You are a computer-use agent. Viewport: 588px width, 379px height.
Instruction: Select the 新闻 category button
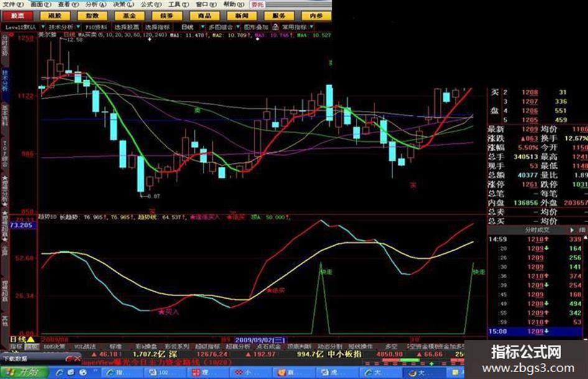241,16
